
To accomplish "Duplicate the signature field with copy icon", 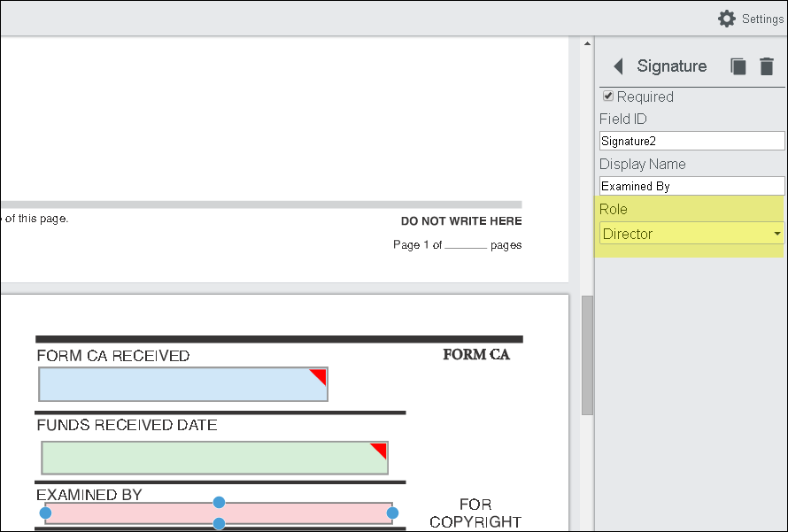I will tap(738, 66).
